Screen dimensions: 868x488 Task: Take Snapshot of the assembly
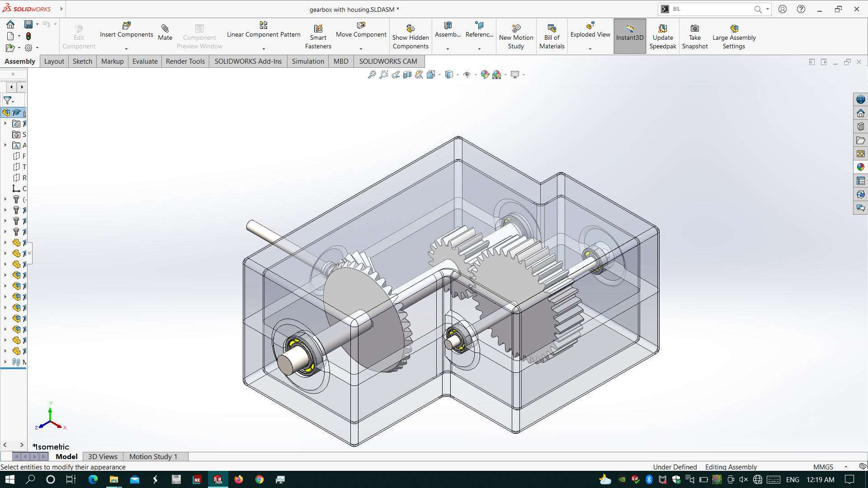click(695, 37)
